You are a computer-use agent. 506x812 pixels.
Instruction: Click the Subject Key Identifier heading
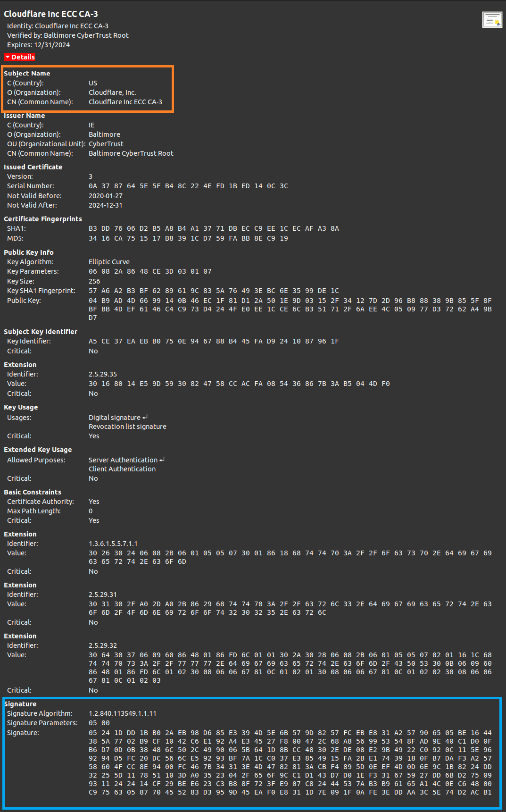click(x=41, y=332)
